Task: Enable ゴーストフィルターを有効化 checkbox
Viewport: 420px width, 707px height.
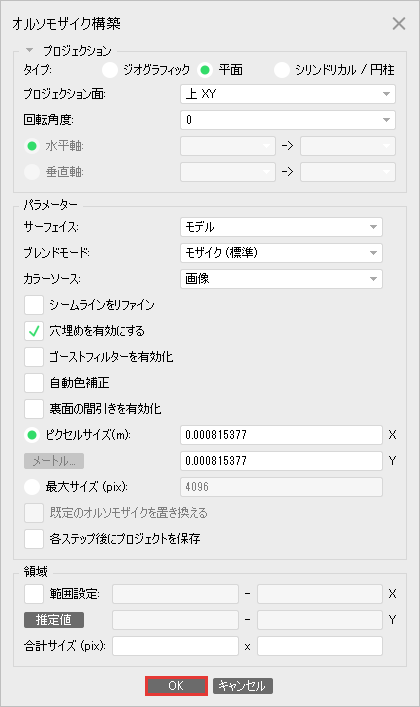Action: pyautogui.click(x=34, y=357)
